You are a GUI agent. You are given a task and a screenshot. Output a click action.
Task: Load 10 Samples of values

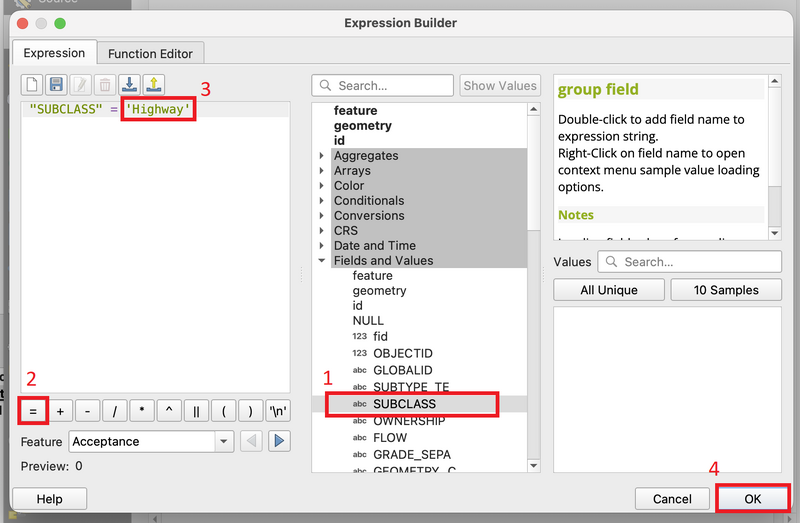726,290
